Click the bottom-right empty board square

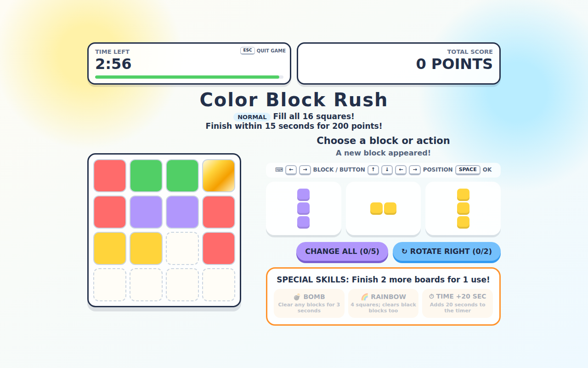tap(219, 285)
